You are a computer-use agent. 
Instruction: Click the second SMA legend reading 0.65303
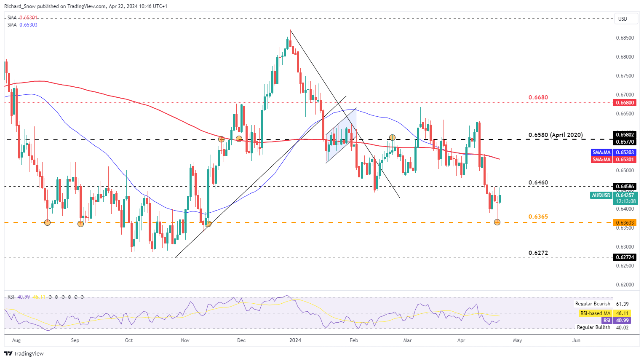[x=22, y=25]
